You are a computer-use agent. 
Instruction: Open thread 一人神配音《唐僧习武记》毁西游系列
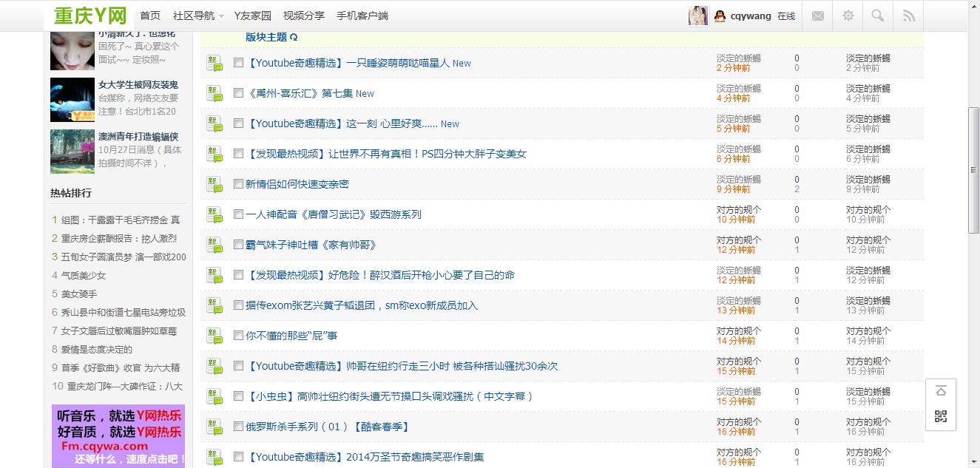[x=331, y=214]
